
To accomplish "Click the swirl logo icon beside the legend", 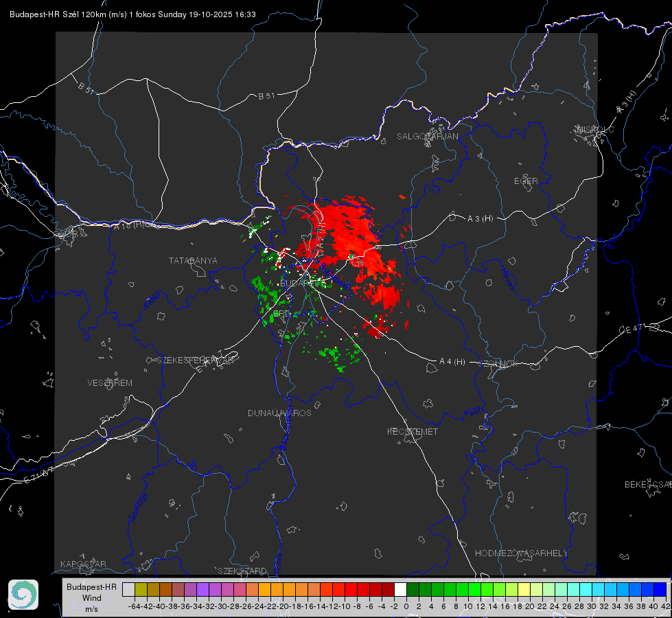I will pyautogui.click(x=23, y=595).
